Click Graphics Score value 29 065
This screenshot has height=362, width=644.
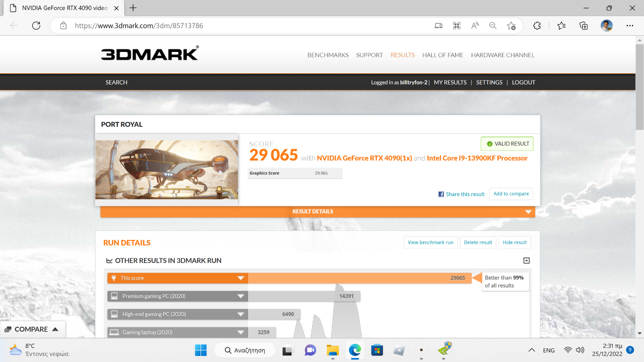(321, 173)
